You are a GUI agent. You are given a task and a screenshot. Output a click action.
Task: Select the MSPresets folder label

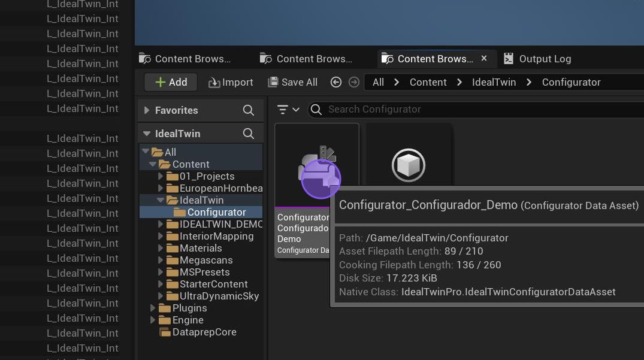204,272
